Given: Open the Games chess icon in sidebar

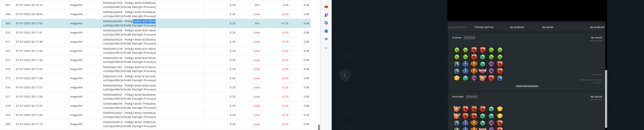Looking at the screenshot, I should (x=326, y=15).
